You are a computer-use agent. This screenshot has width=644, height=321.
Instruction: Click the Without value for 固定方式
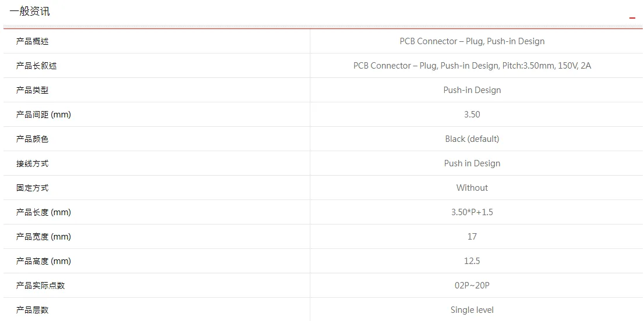click(472, 188)
